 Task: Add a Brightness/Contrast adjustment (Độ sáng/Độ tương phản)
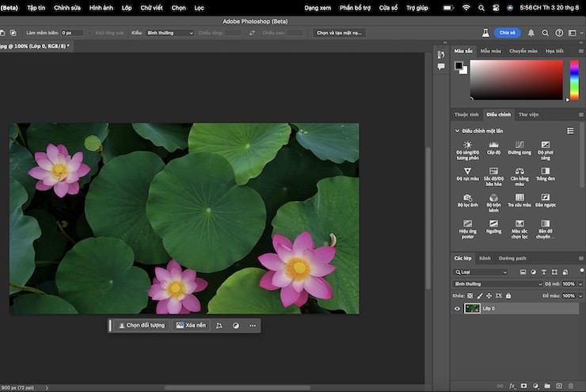(467, 146)
